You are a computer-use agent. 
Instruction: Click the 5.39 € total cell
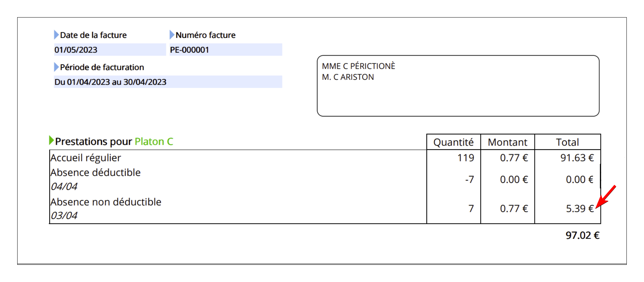580,208
